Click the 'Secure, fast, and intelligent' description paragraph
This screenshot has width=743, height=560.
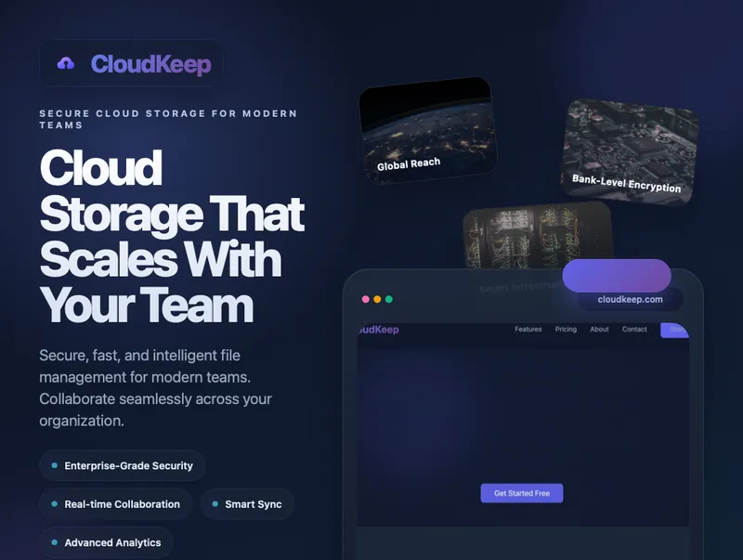click(155, 388)
